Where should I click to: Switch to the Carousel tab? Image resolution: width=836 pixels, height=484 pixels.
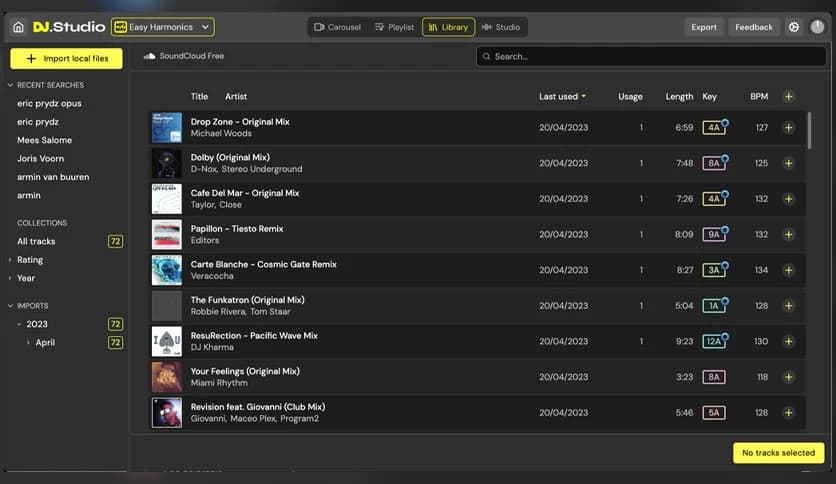point(337,27)
